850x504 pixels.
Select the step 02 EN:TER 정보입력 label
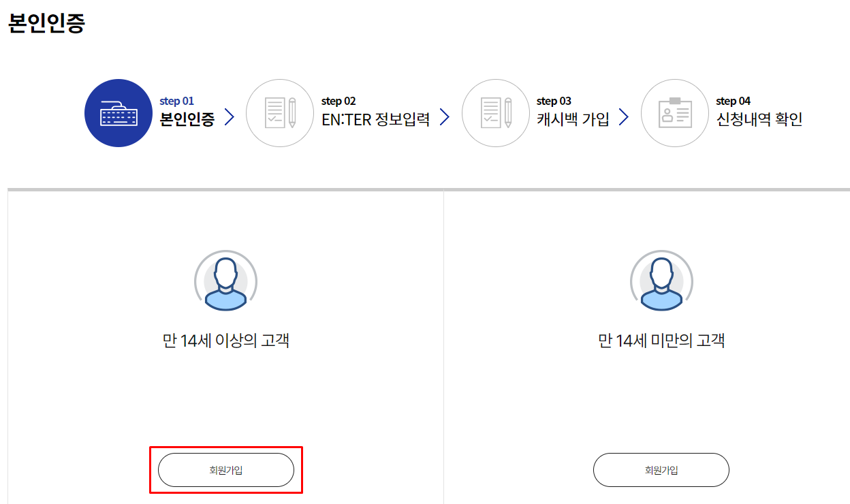pos(376,112)
